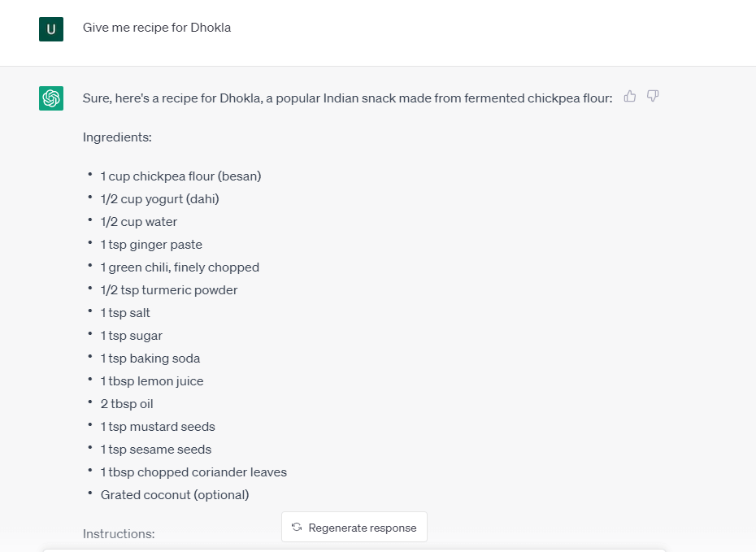
Task: Select the line '1 tsp mustard seeds'
Action: point(158,426)
